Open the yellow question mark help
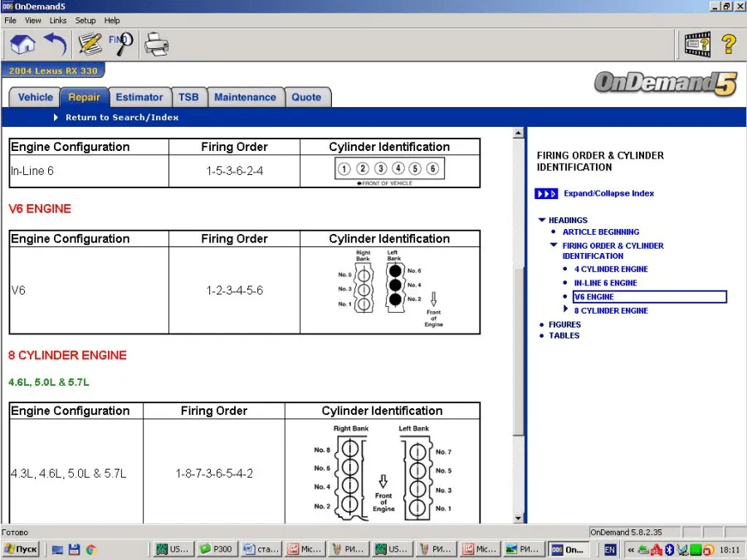Image resolution: width=747 pixels, height=560 pixels. [x=729, y=44]
